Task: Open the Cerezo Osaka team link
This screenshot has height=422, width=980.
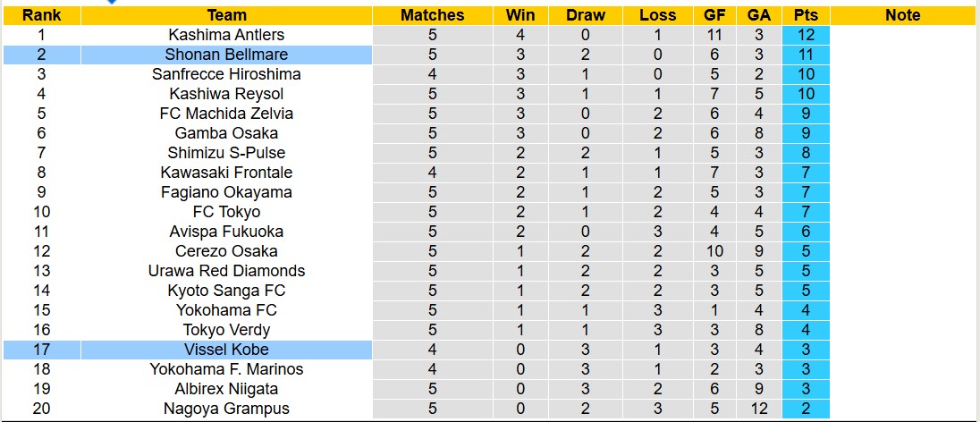Action: tap(226, 251)
